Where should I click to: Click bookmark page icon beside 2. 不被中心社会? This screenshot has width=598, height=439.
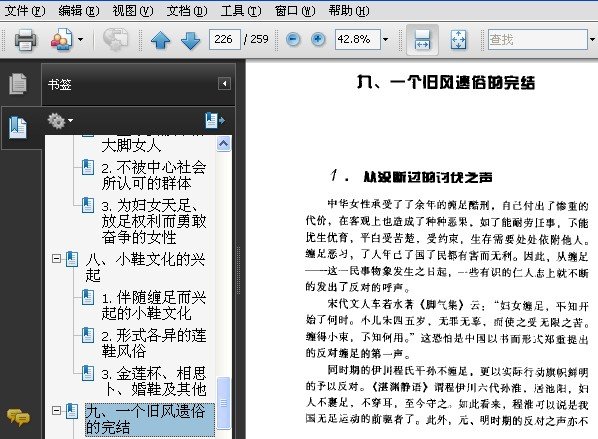(88, 167)
